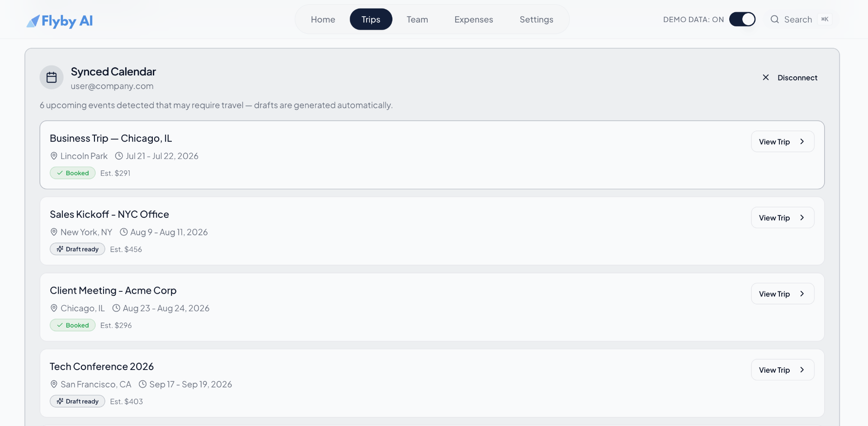Click the clock icon beside Aug 23 - Aug 24, 2026
This screenshot has width=868, height=426.
116,308
